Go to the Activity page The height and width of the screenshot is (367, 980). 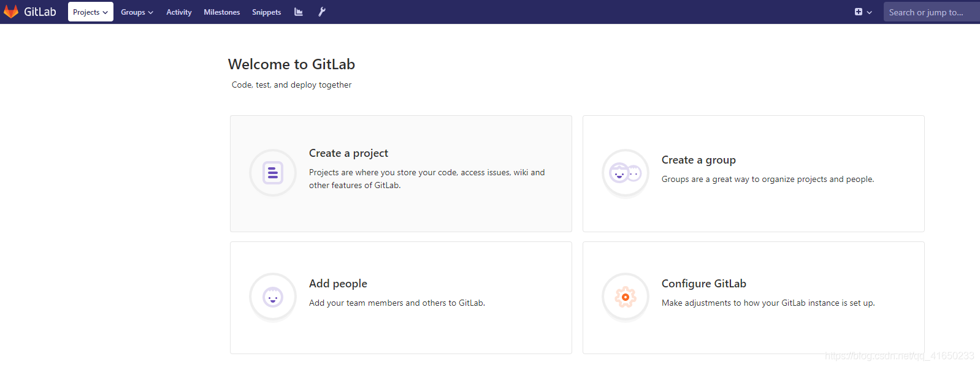click(x=179, y=12)
